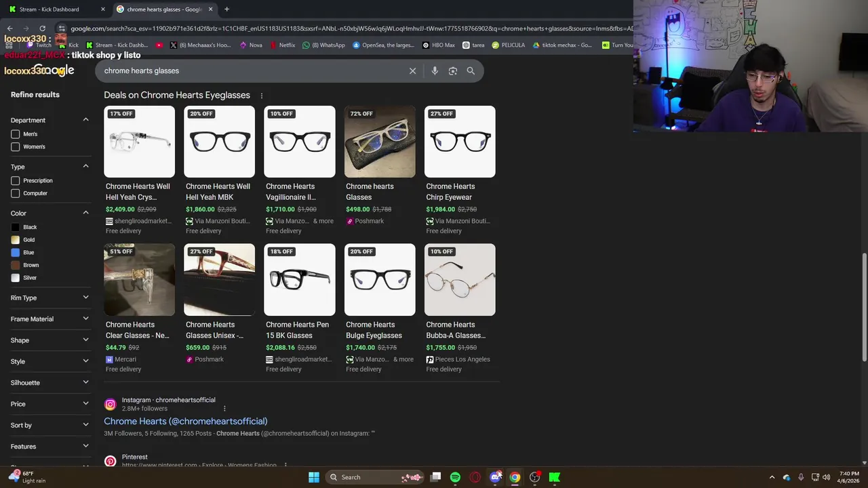This screenshot has width=868, height=488.
Task: Open the tarea bookmark
Action: (x=473, y=45)
